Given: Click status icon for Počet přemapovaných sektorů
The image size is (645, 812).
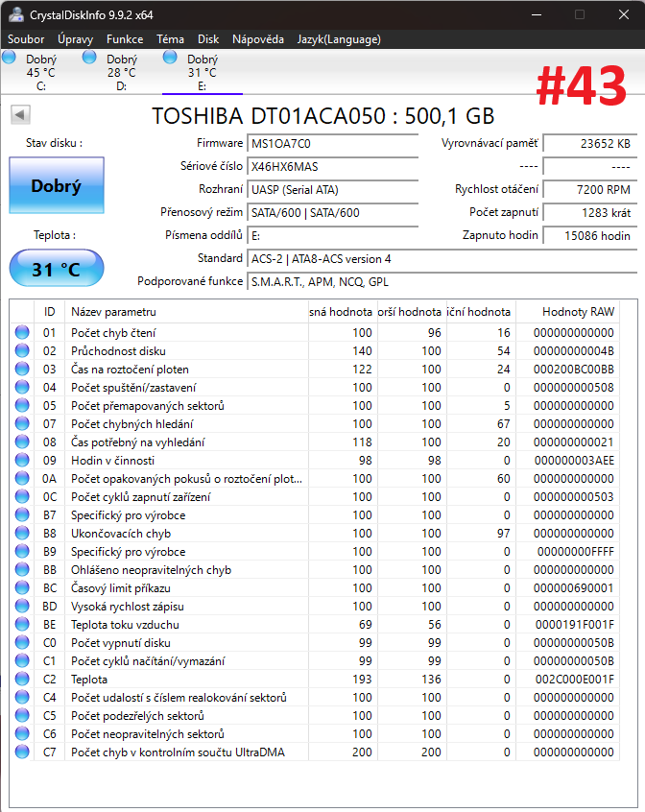Looking at the screenshot, I should (x=22, y=405).
